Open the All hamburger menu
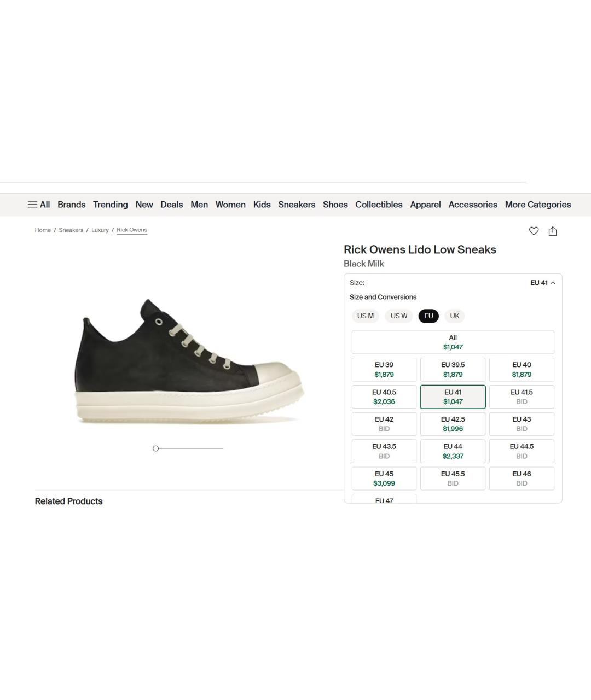Viewport: 591px width, 700px height. click(39, 205)
